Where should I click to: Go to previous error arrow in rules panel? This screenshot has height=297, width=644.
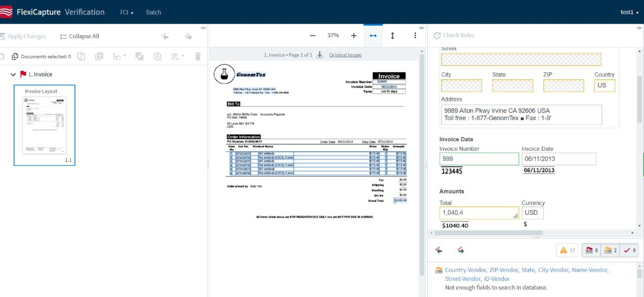(x=439, y=250)
